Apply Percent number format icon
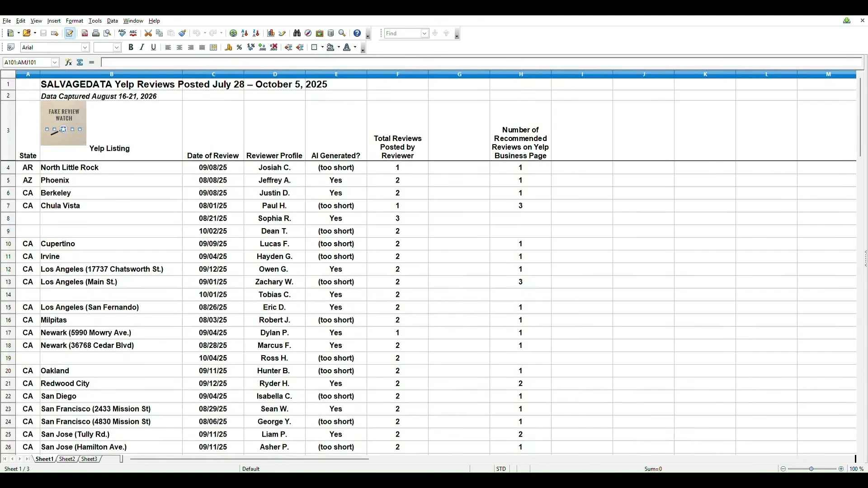 [x=240, y=47]
